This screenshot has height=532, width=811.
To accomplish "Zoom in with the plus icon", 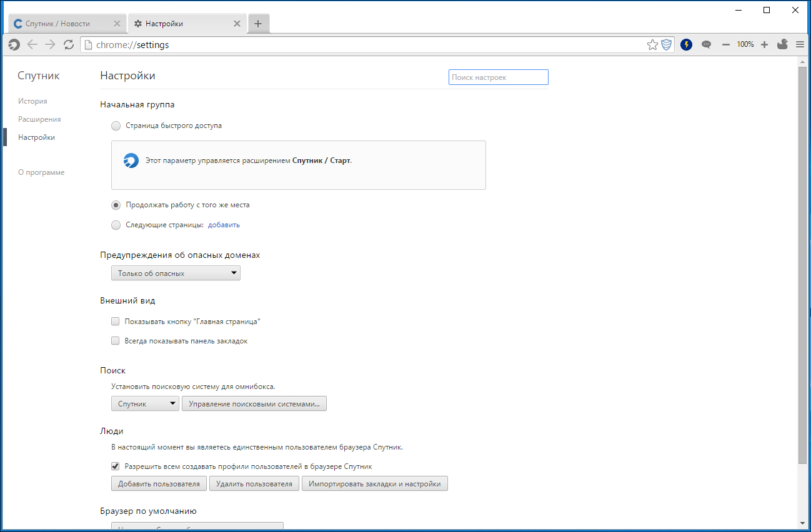I will (764, 44).
